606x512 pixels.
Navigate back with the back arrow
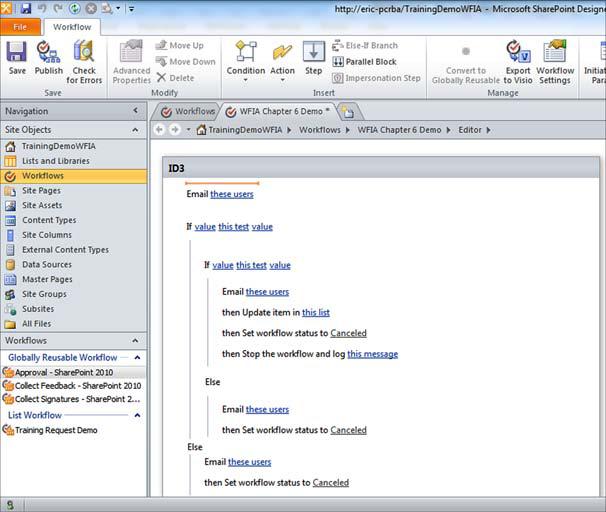pos(159,130)
